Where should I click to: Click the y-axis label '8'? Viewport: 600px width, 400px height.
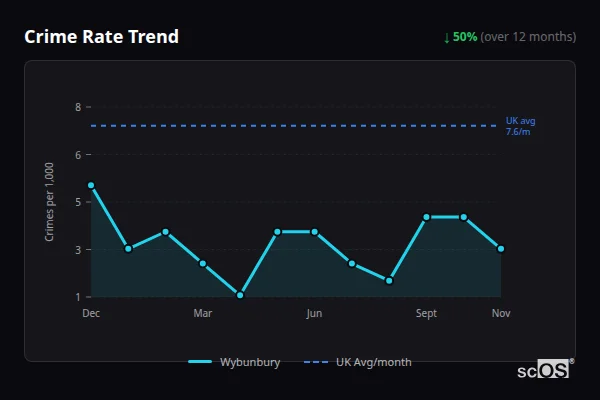78,107
